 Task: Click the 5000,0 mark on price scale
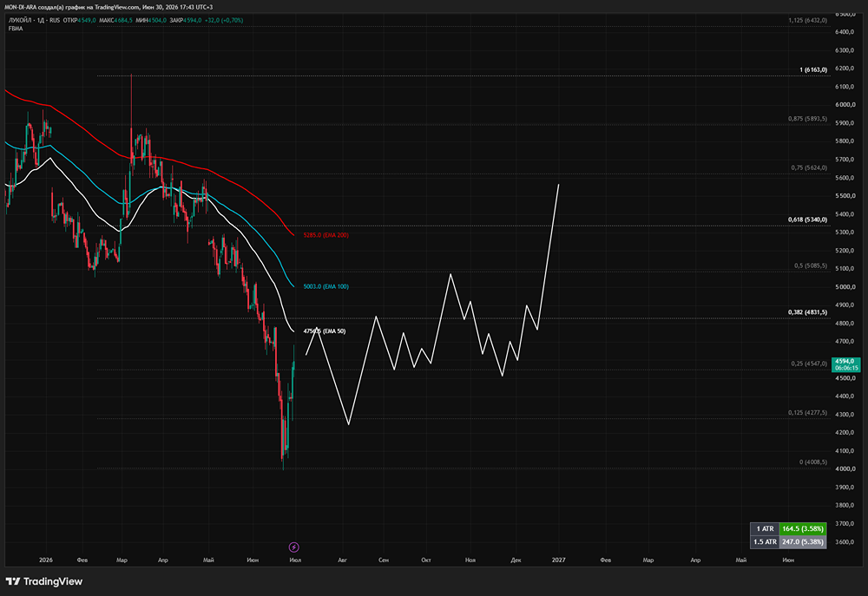845,286
